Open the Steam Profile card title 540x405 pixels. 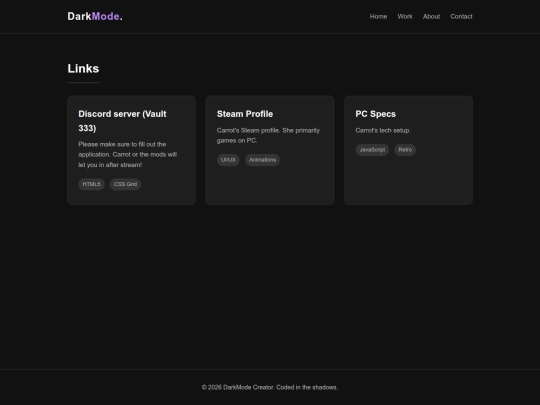click(x=245, y=114)
